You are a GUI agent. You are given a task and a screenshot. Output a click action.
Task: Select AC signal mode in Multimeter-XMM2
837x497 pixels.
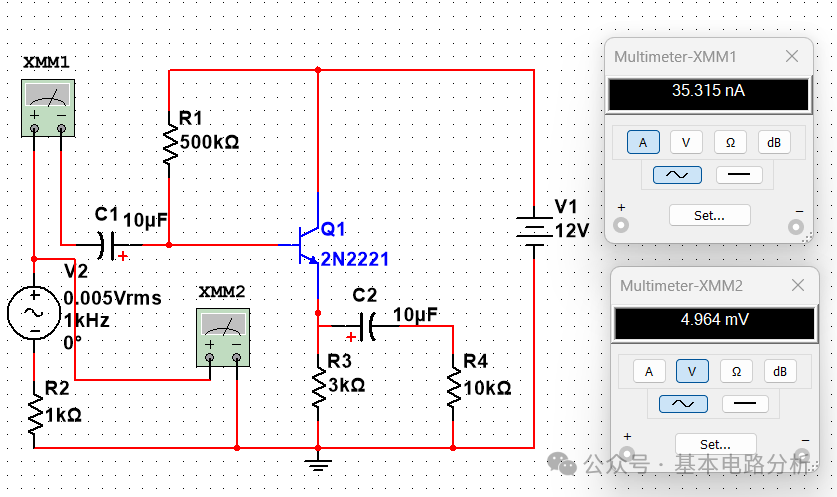tap(683, 404)
